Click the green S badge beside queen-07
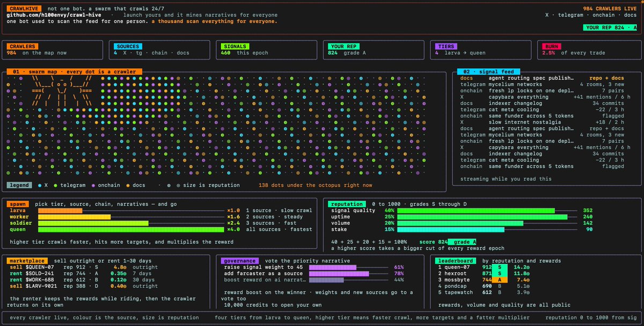Screen dimensions: 644x326 498,266
